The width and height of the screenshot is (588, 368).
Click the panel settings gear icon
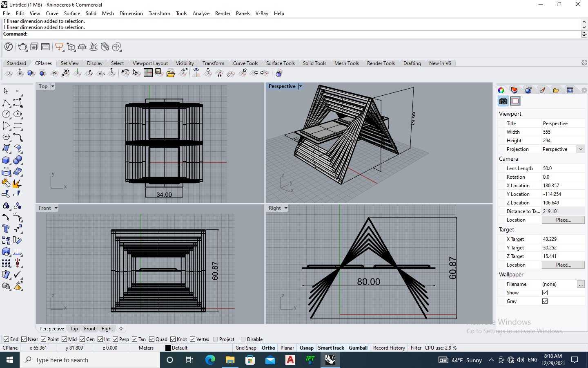[584, 90]
